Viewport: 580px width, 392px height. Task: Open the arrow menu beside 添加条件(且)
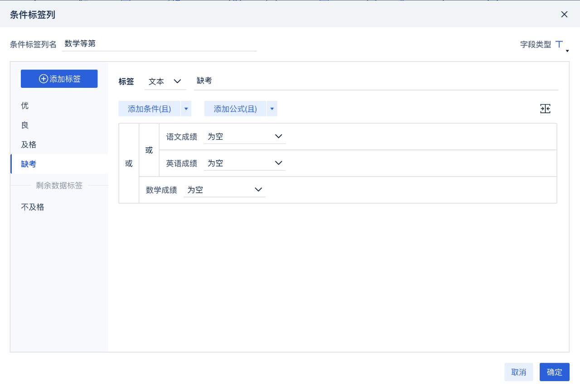coord(186,109)
